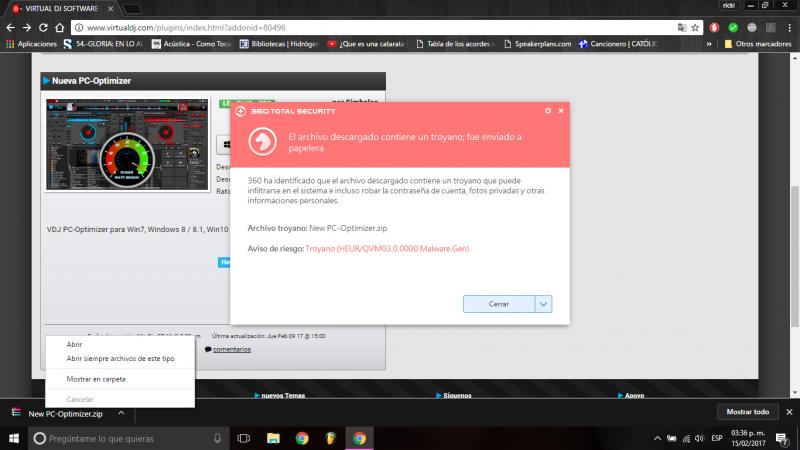Open the Bibliotecas | Hidrógen bookmark

(x=279, y=44)
